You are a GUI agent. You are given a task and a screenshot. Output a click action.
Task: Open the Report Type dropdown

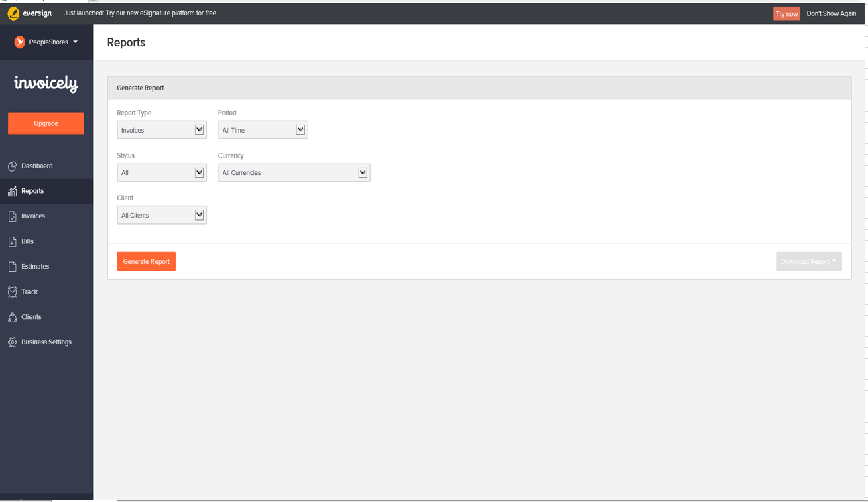162,130
